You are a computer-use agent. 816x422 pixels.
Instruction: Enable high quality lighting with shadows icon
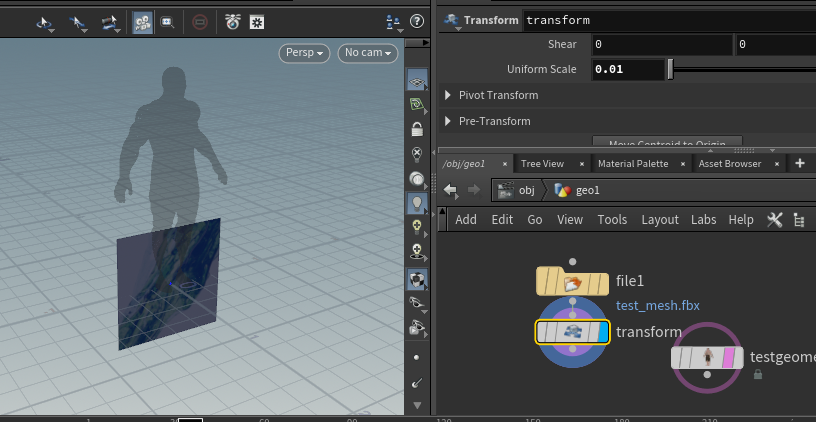tap(417, 252)
